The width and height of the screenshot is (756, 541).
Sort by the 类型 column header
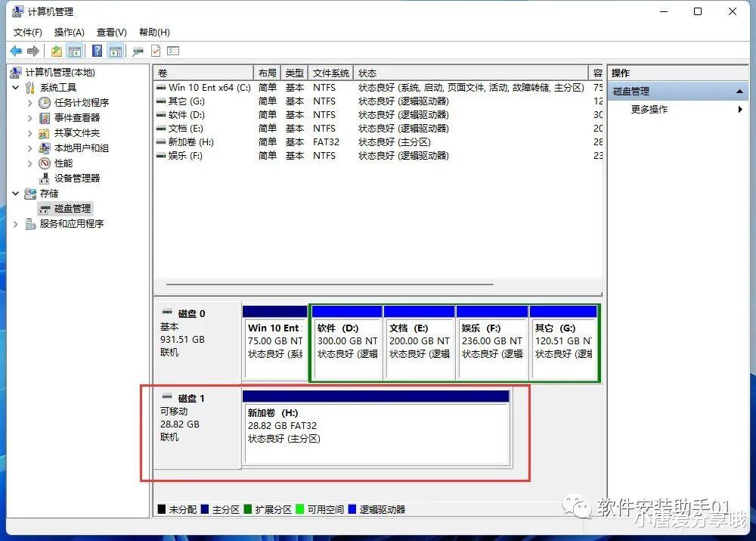295,73
